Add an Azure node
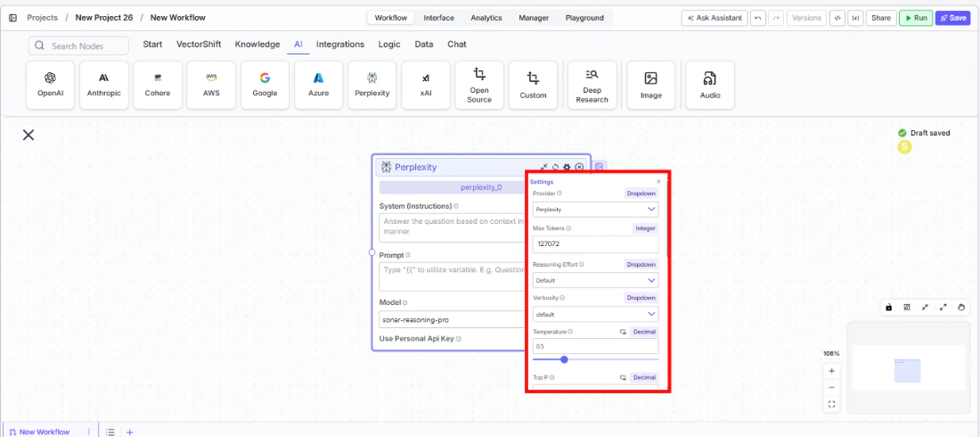Viewport: 980px width, 437px height. [x=318, y=85]
